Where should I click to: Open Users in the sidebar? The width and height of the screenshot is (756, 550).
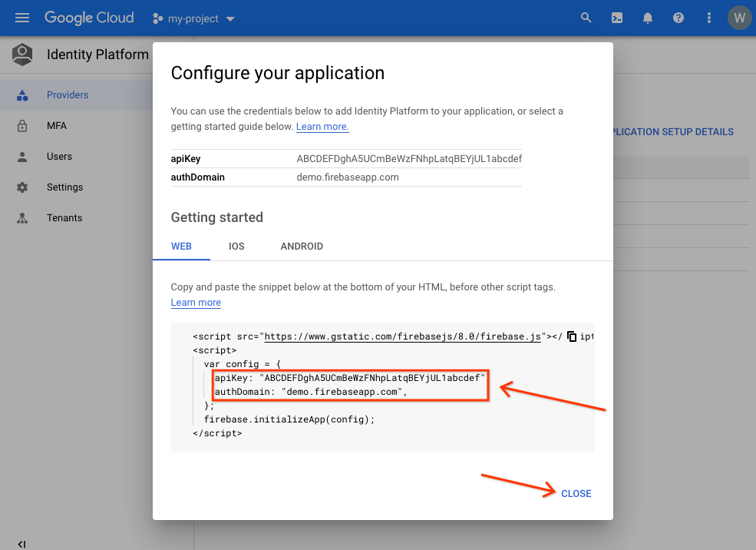click(59, 157)
